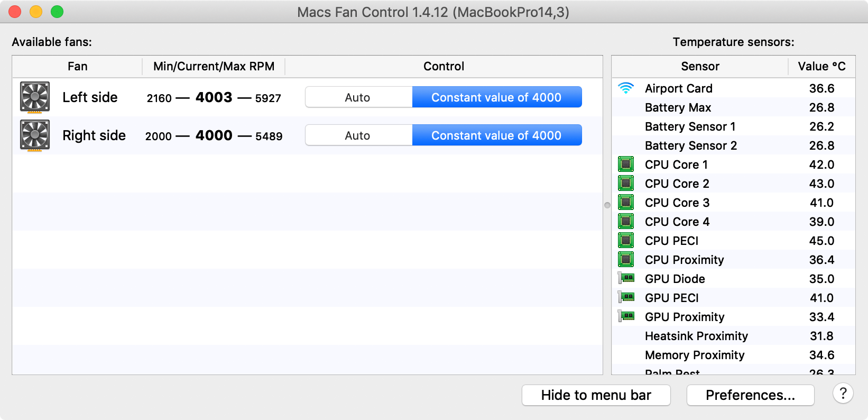
Task: Click the Right side fan icon
Action: click(x=35, y=135)
